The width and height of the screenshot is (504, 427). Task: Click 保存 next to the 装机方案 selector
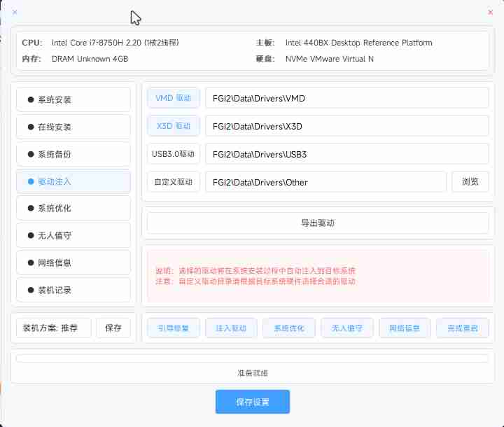tap(113, 328)
